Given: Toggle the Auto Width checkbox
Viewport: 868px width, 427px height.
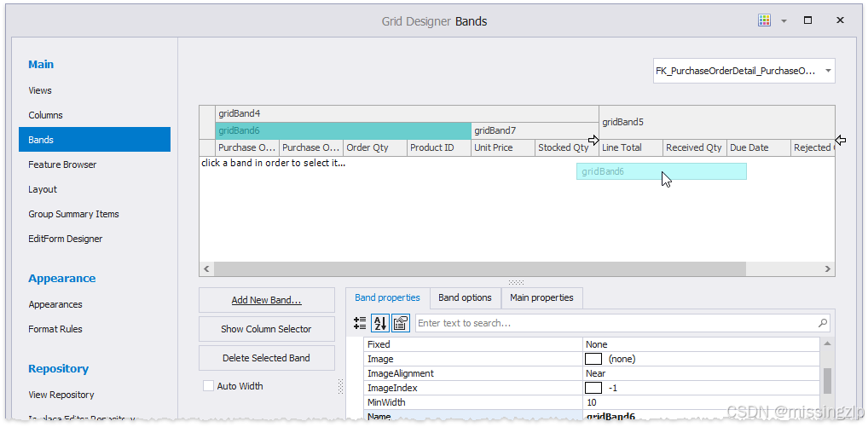Looking at the screenshot, I should coord(208,386).
